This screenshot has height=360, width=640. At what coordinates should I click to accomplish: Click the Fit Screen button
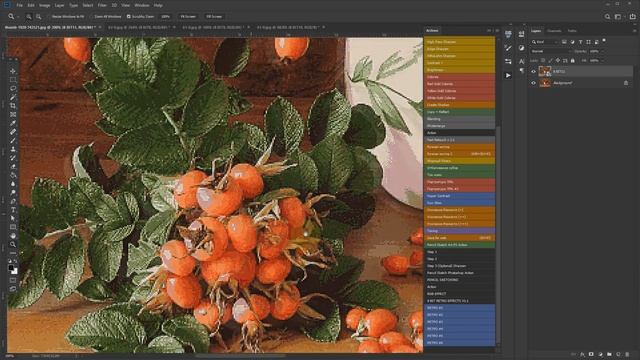point(188,17)
